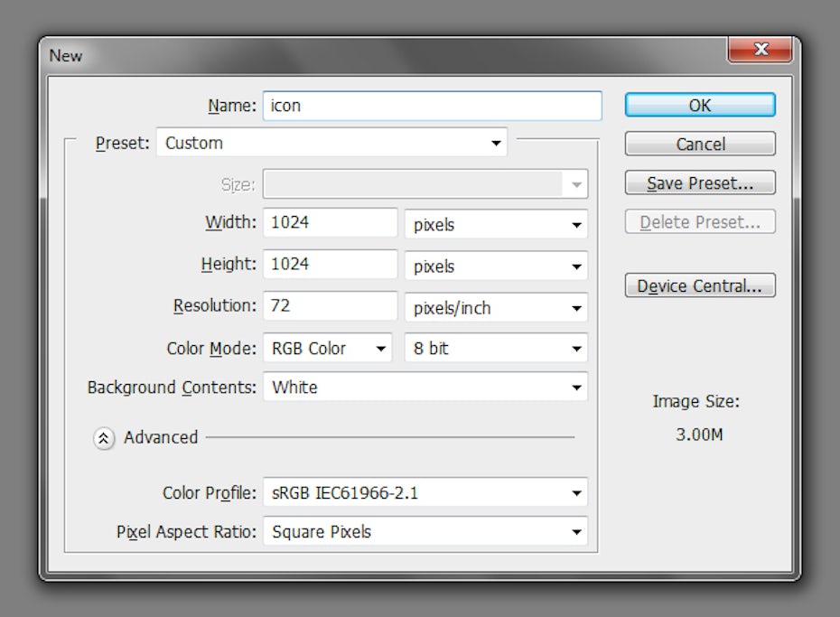
Task: Open the Color Profile dropdown
Action: coord(425,493)
